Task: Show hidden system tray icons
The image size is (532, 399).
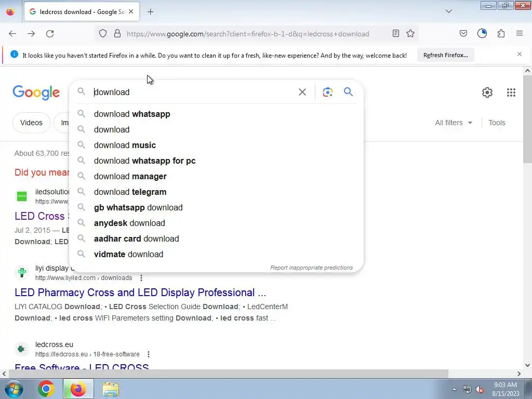Action: pos(454,389)
